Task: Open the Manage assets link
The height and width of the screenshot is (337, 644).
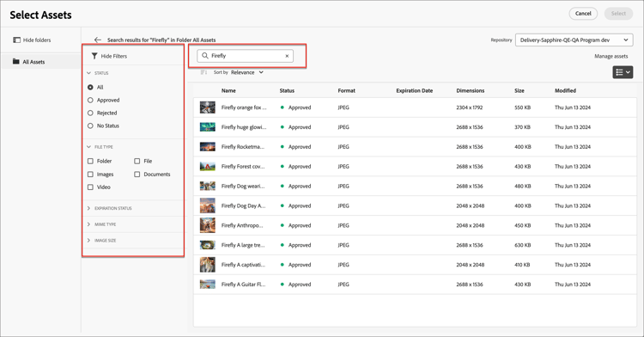Action: click(x=611, y=56)
